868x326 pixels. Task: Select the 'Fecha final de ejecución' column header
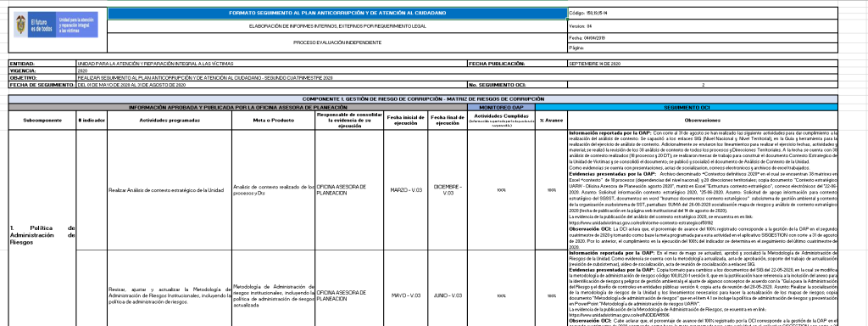pyautogui.click(x=448, y=121)
